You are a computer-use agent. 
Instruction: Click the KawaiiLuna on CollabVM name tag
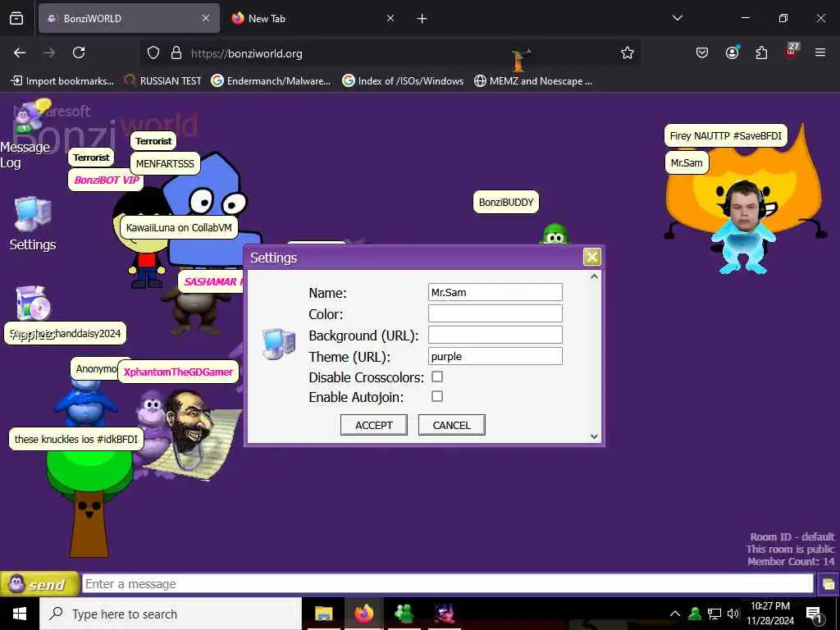179,228
